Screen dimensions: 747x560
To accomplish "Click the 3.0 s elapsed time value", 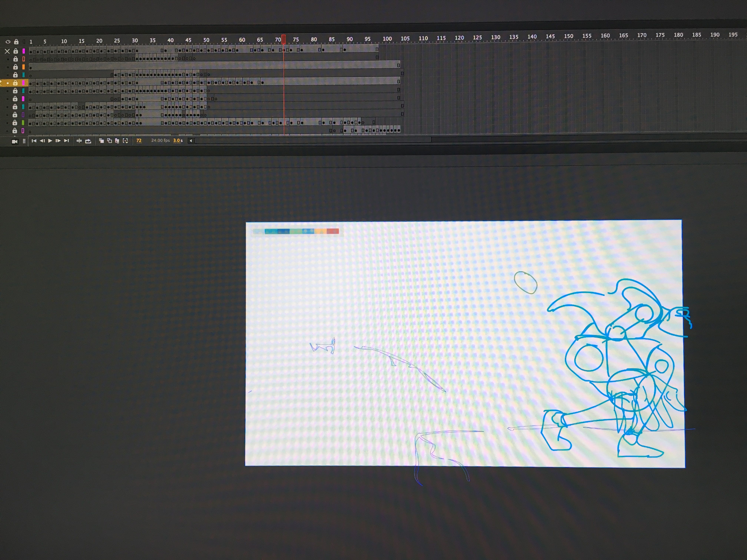I will (178, 140).
